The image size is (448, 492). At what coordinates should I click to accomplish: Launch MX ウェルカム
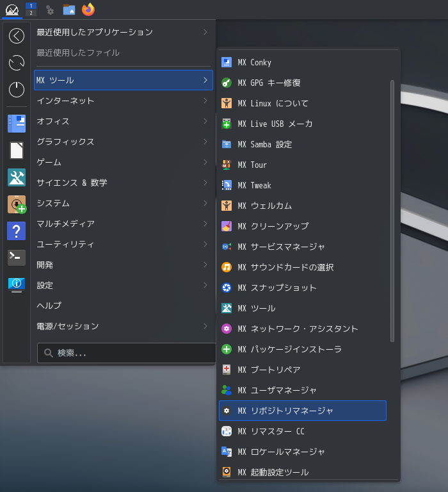[303, 206]
